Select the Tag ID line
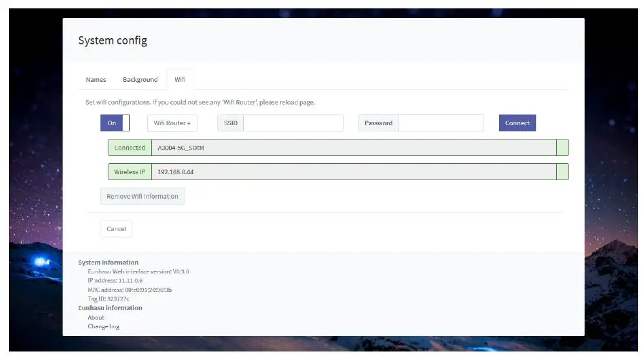This screenshot has height=356, width=644. coord(108,299)
